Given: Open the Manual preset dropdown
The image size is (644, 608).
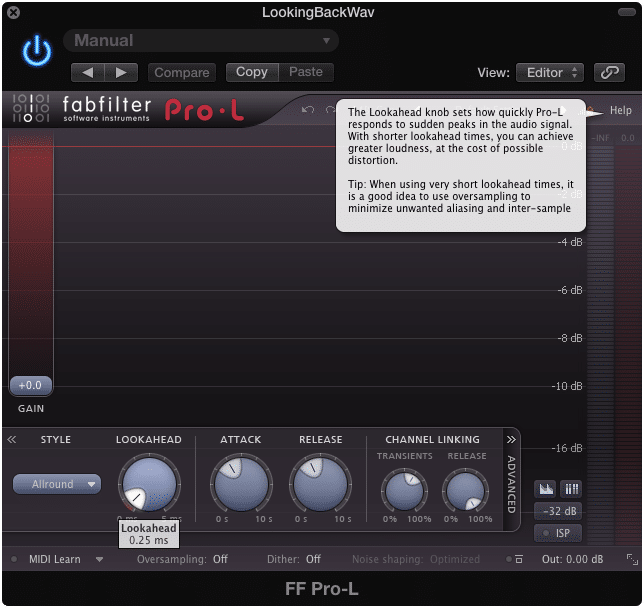Looking at the screenshot, I should (201, 41).
